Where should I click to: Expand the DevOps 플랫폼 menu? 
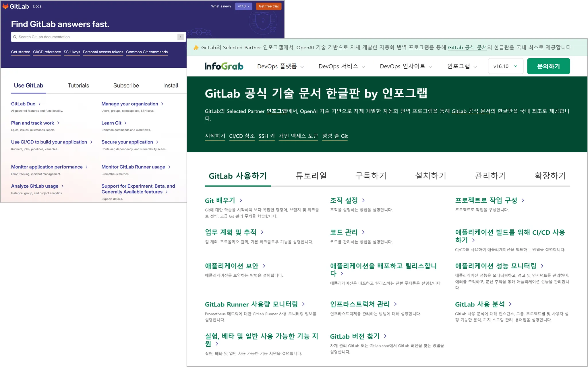280,66
